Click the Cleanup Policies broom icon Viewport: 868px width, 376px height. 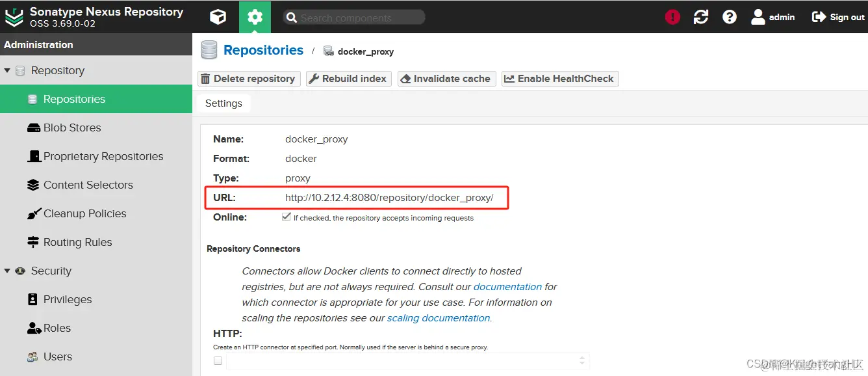pyautogui.click(x=34, y=213)
